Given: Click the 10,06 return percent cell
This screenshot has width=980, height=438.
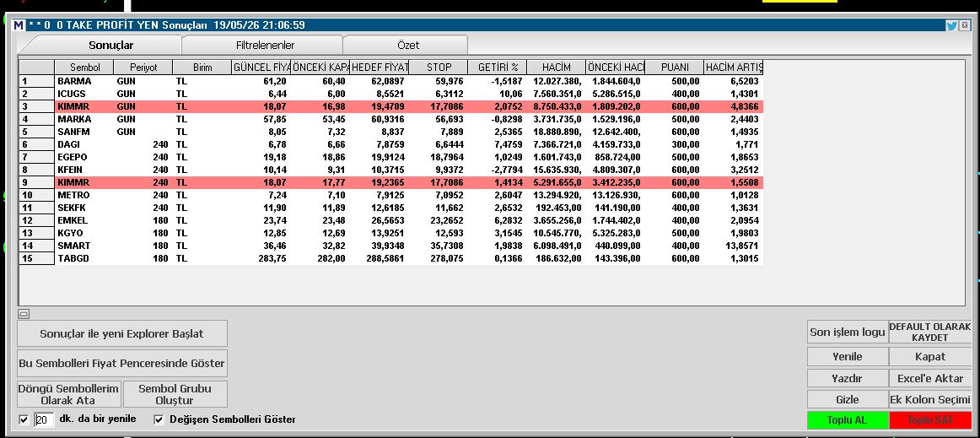Looking at the screenshot, I should [x=498, y=94].
